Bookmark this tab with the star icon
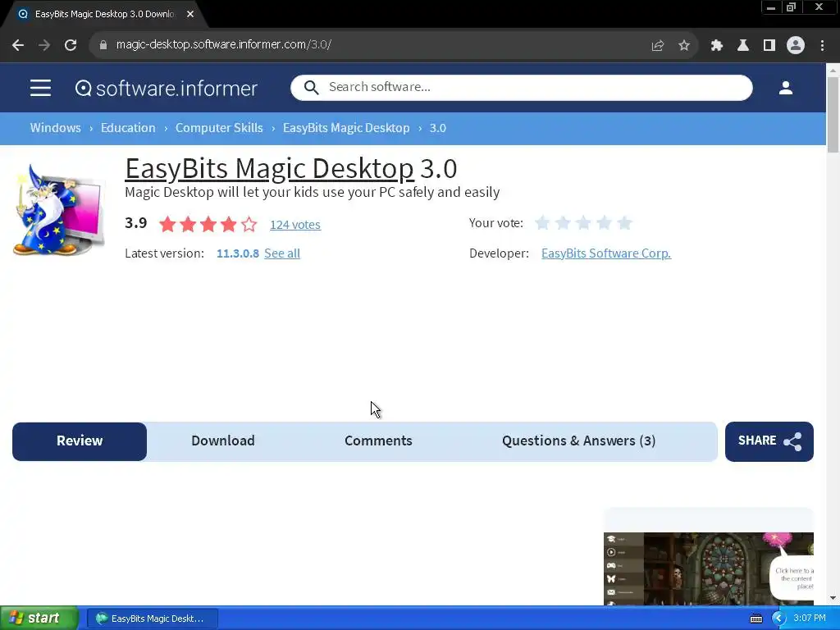This screenshot has height=630, width=840. click(684, 46)
